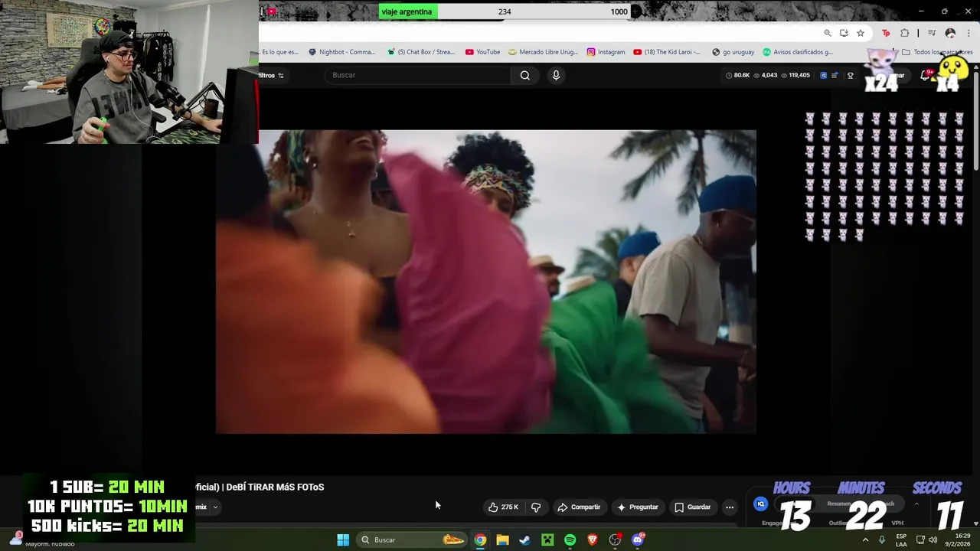Open the three-dot more actions menu under video
The height and width of the screenshot is (551, 980).
730,507
